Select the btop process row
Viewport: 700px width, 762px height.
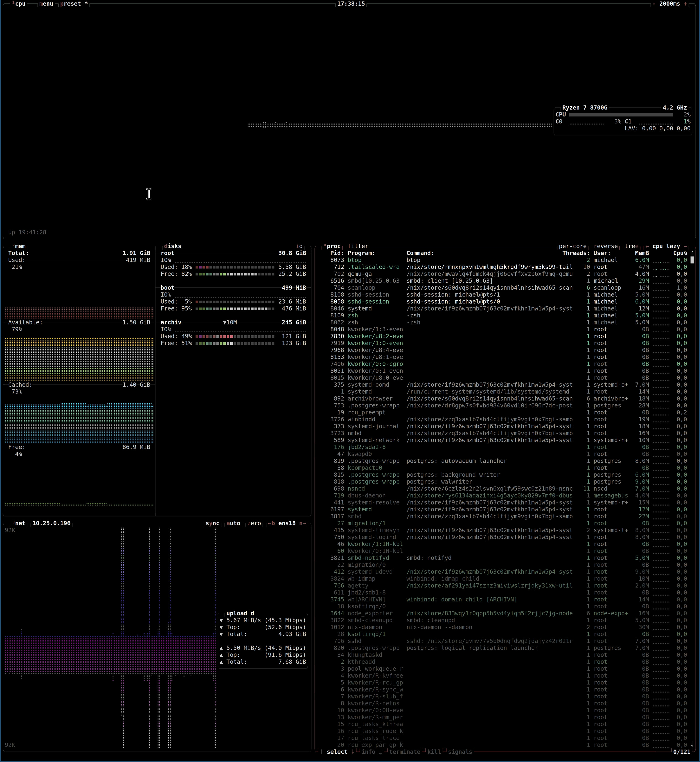(508, 260)
